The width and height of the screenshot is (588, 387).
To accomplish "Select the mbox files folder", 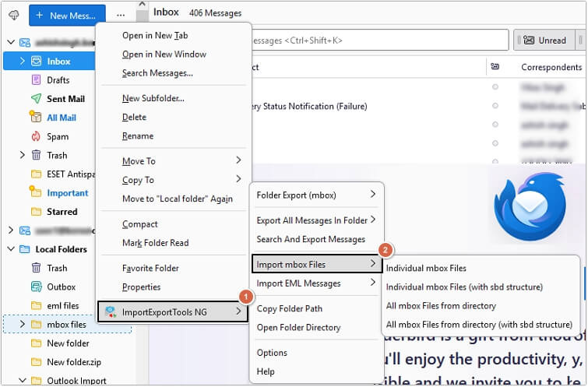I will point(66,325).
